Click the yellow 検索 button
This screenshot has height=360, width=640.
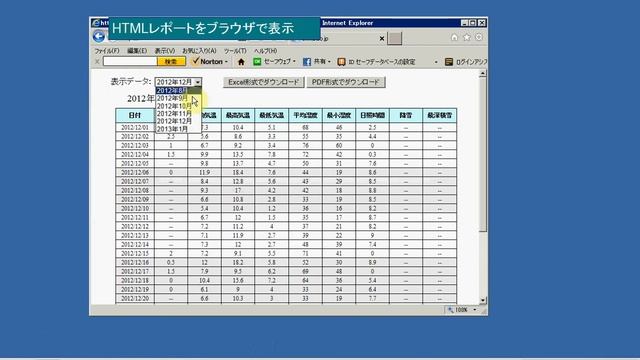[x=171, y=62]
